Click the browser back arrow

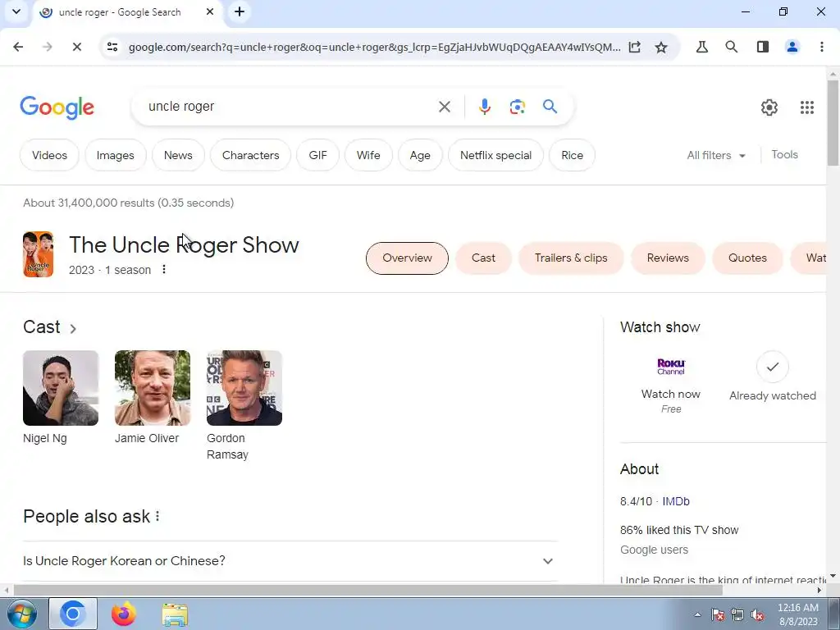18,47
